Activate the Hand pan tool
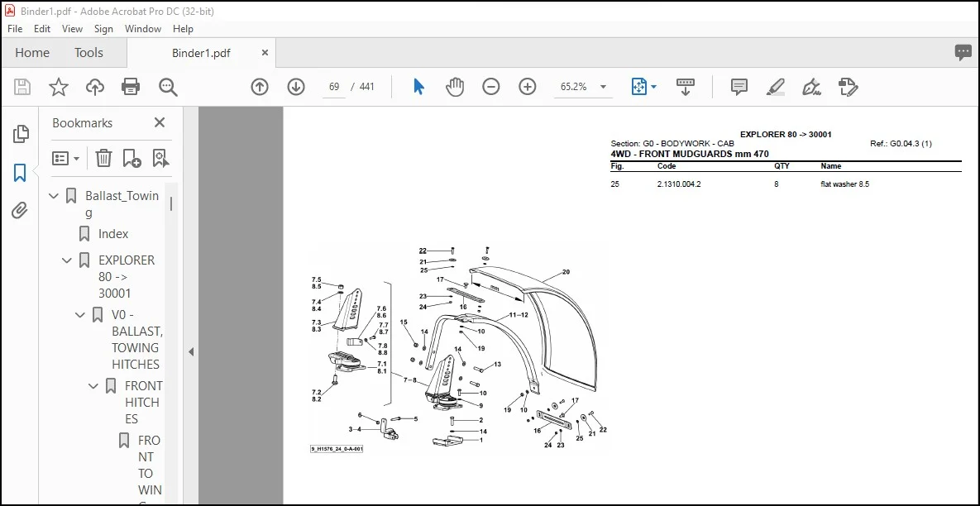 (454, 87)
